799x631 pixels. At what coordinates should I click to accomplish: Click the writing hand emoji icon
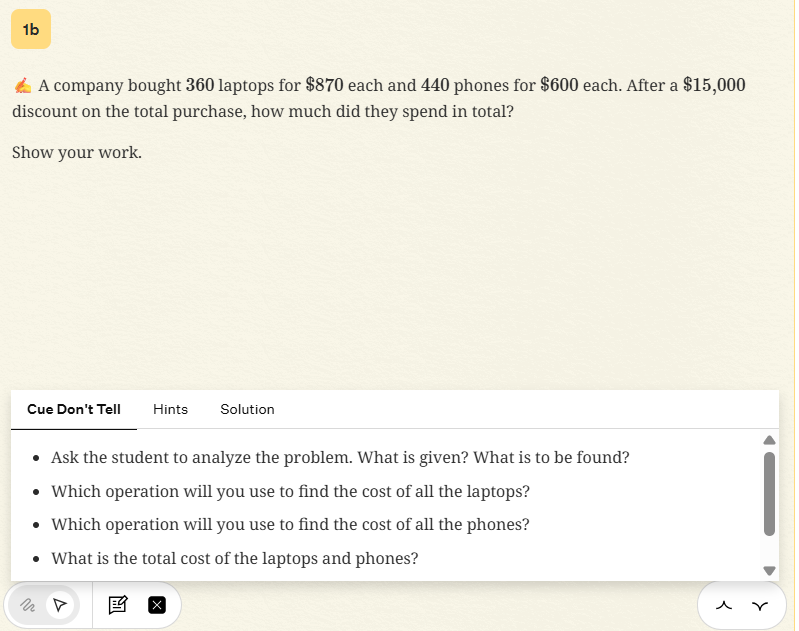(22, 86)
